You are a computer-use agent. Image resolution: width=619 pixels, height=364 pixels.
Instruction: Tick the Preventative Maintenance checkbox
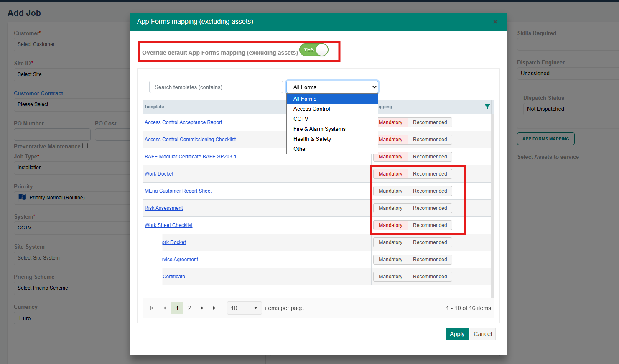coord(85,146)
